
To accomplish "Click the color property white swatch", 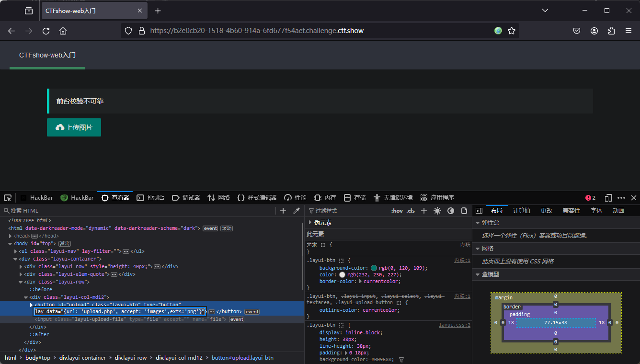I will tap(342, 275).
